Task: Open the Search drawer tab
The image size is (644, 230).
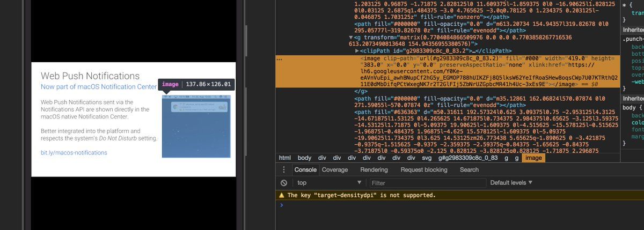Action: pyautogui.click(x=469, y=170)
